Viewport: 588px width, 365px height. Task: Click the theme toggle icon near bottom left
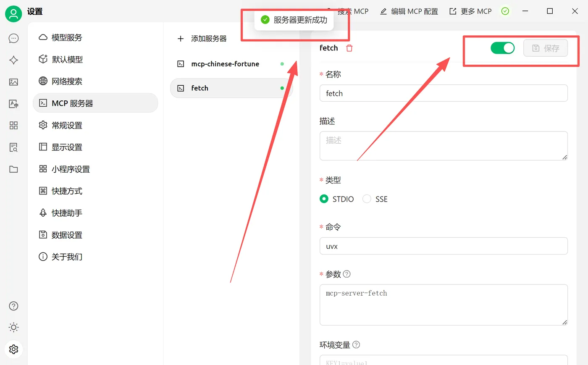pos(13,327)
